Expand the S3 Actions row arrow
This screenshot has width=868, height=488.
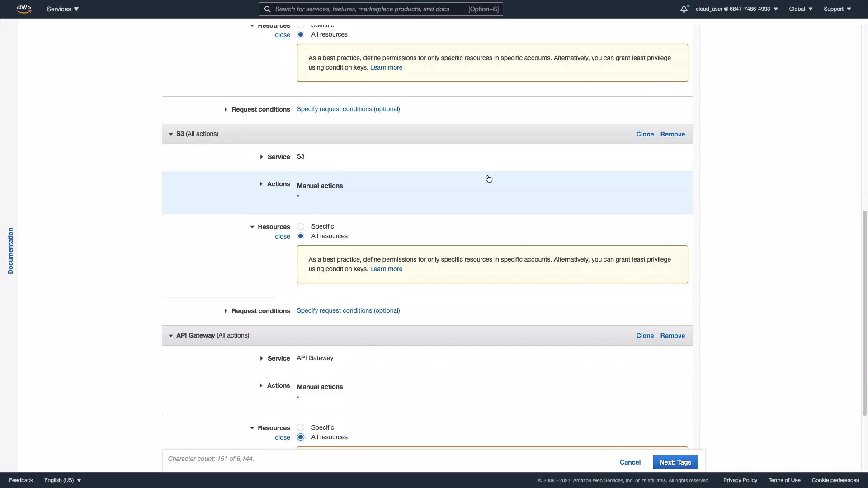pyautogui.click(x=261, y=184)
